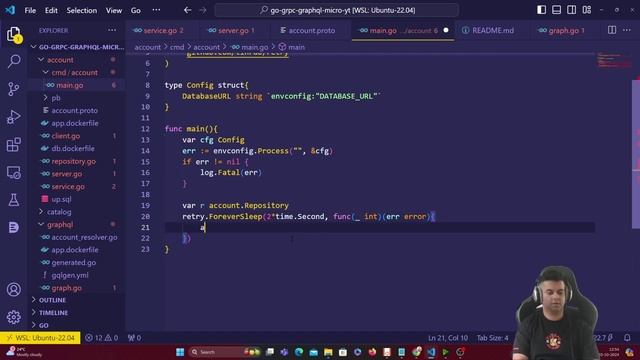Click Ln 21, Col 10 cursor position
The width and height of the screenshot is (640, 360).
(448, 338)
